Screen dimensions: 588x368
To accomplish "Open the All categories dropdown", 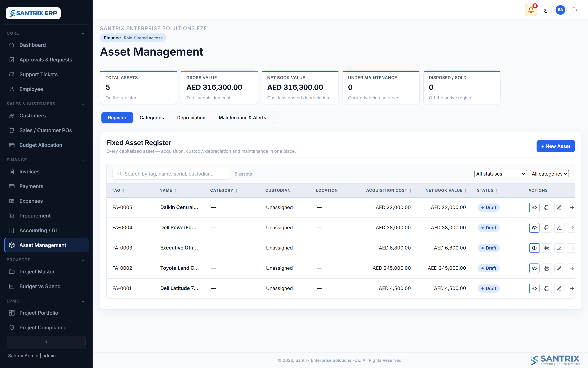I will pyautogui.click(x=549, y=174).
